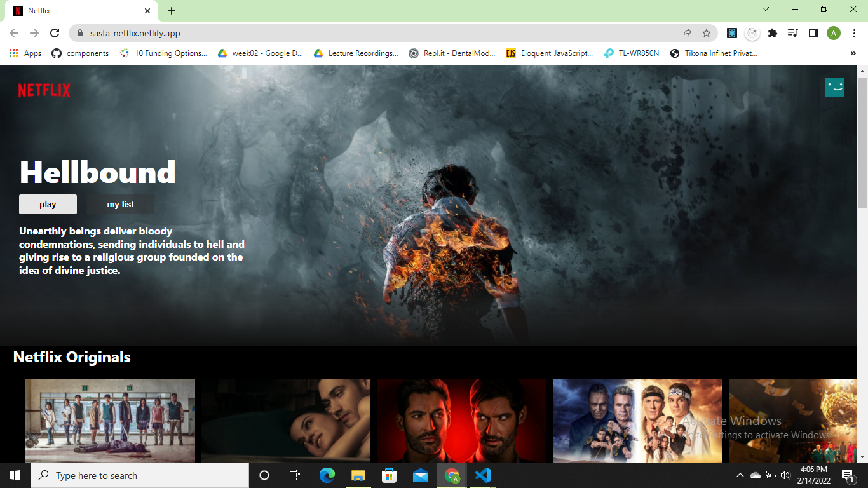Open media controls in Chrome toolbar
868x488 pixels.
792,33
